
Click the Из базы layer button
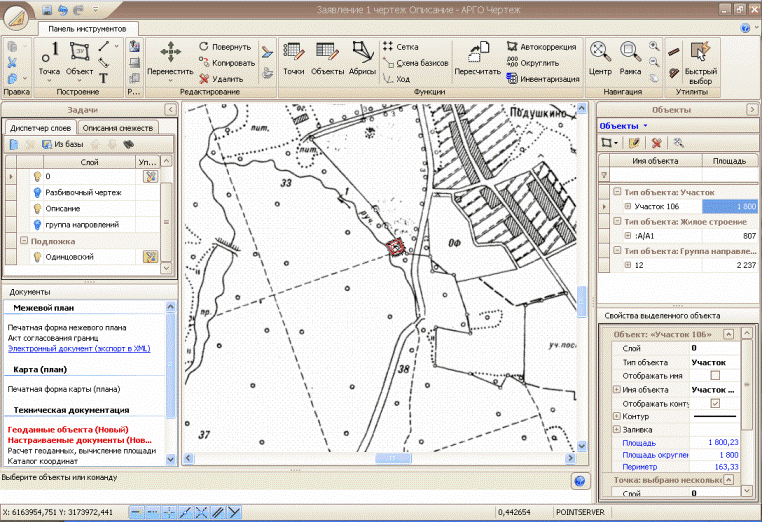(63, 144)
